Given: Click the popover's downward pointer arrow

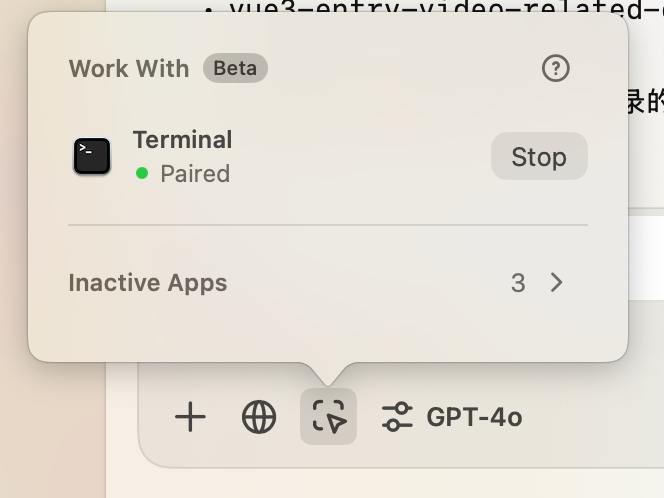Looking at the screenshot, I should tap(328, 374).
